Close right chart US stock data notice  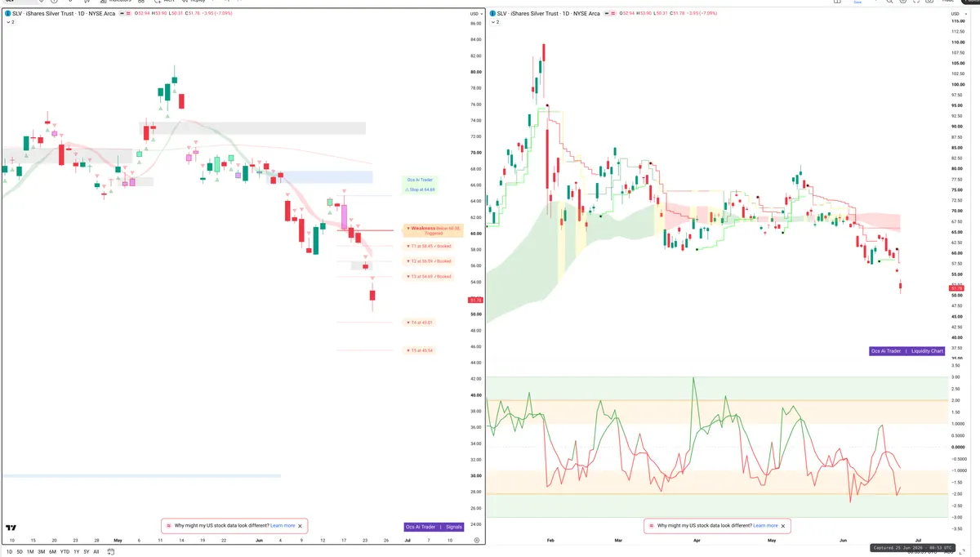(x=782, y=526)
